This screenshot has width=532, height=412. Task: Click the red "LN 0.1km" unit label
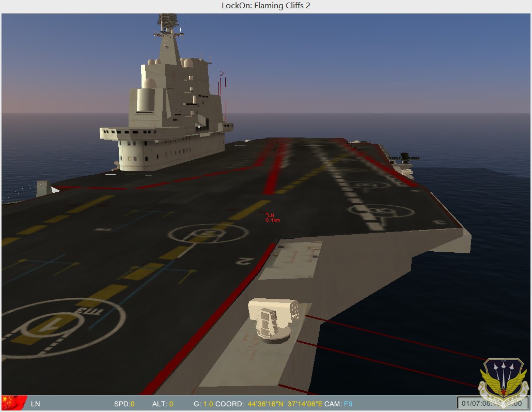click(x=273, y=218)
